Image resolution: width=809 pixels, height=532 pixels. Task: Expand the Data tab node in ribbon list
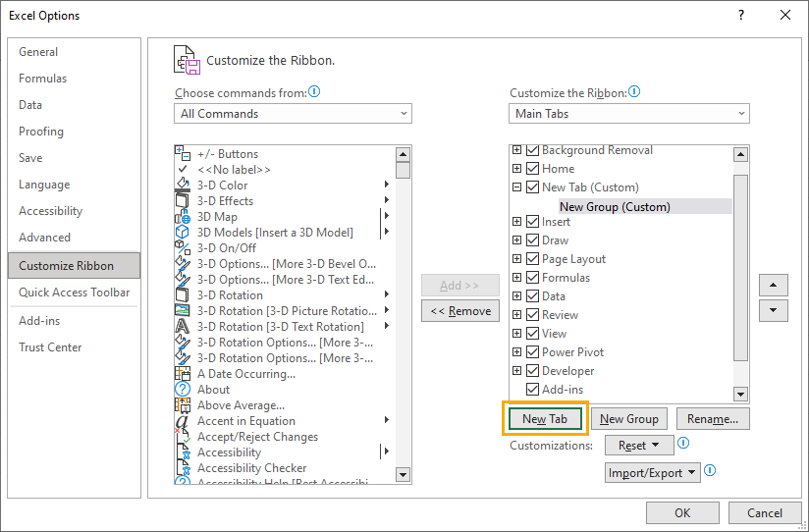pos(517,296)
